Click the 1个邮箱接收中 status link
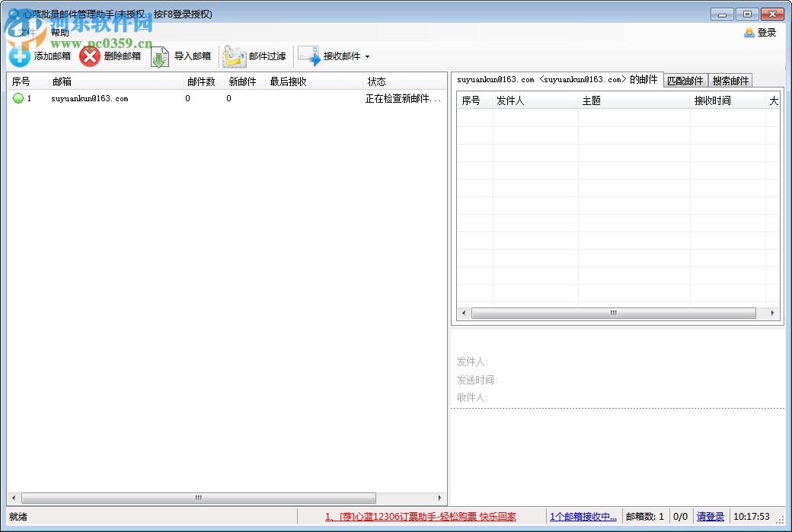Image resolution: width=792 pixels, height=532 pixels. (583, 516)
